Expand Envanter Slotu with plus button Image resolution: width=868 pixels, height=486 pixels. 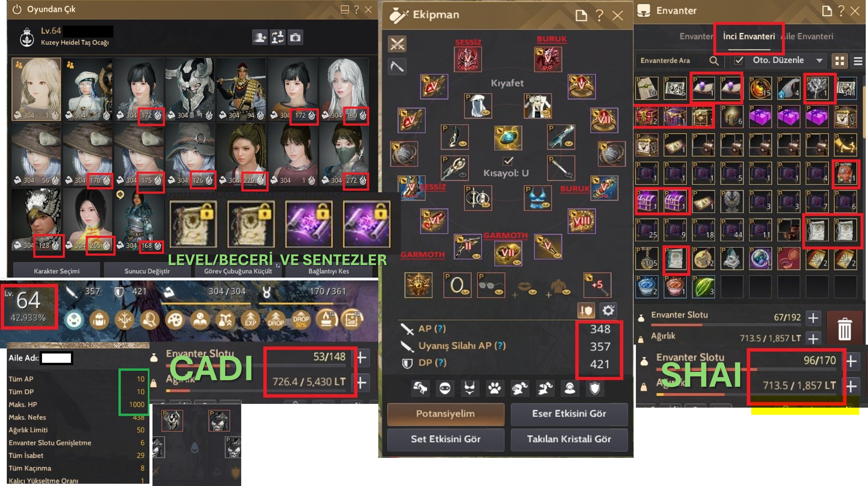[813, 318]
